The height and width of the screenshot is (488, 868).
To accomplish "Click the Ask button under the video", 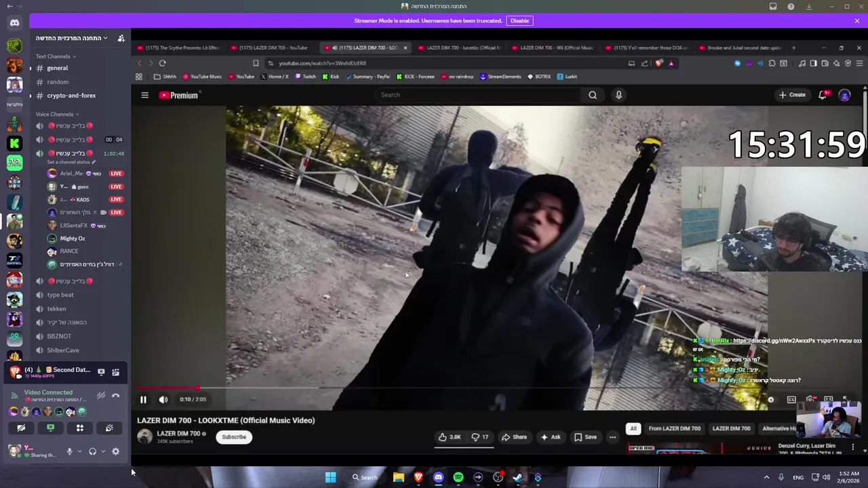I will click(550, 437).
